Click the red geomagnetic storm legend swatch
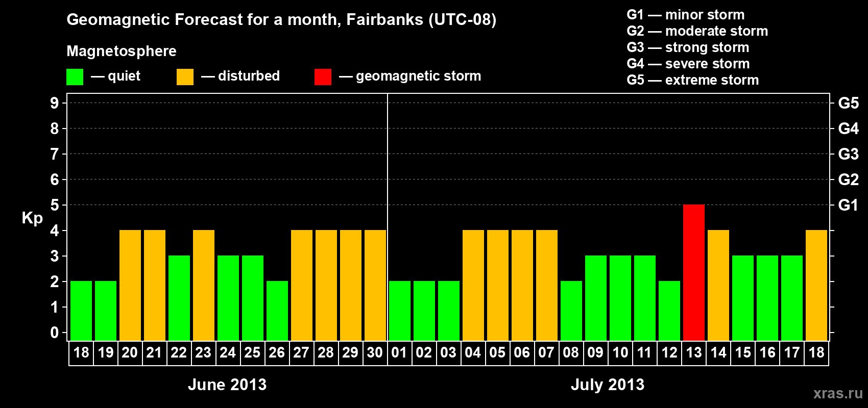868x408 pixels. tap(323, 77)
